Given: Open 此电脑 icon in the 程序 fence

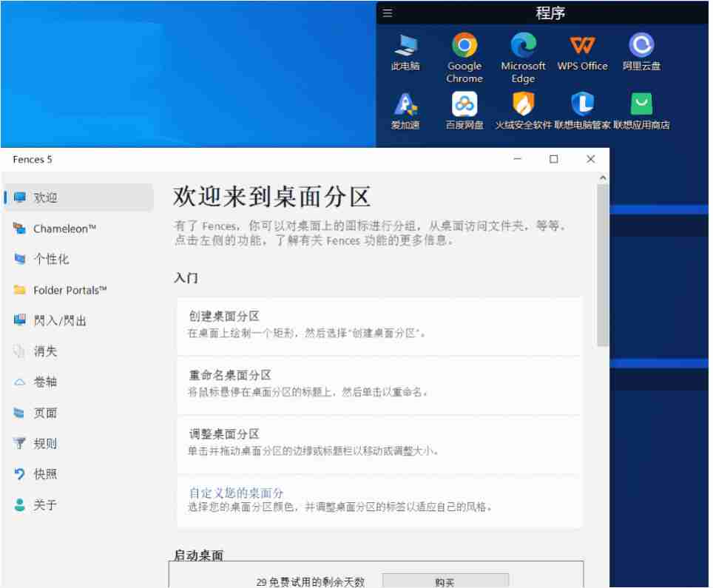Looking at the screenshot, I should point(405,52).
